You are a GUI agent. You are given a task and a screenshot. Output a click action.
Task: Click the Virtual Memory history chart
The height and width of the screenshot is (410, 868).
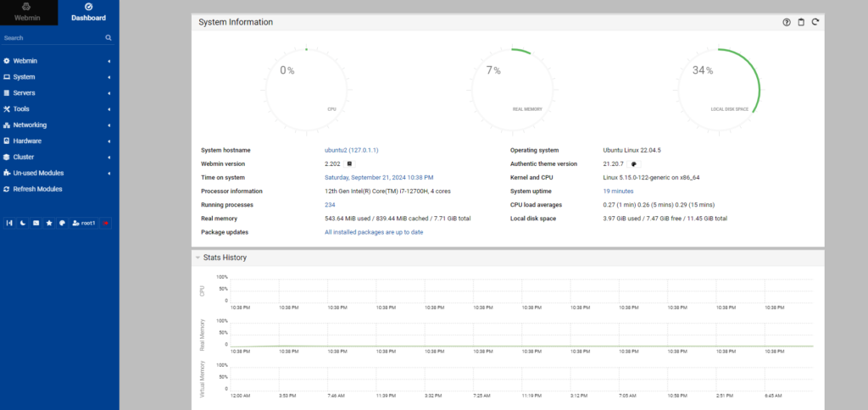tap(521, 379)
